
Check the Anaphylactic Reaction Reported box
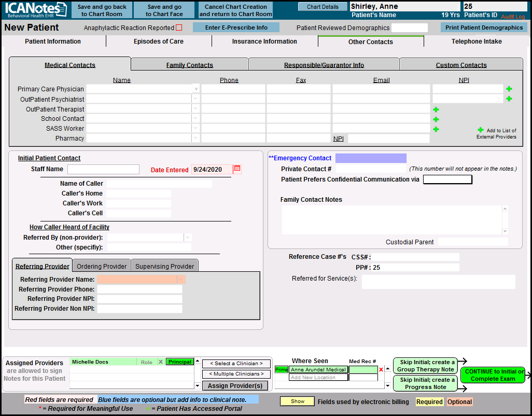(179, 27)
